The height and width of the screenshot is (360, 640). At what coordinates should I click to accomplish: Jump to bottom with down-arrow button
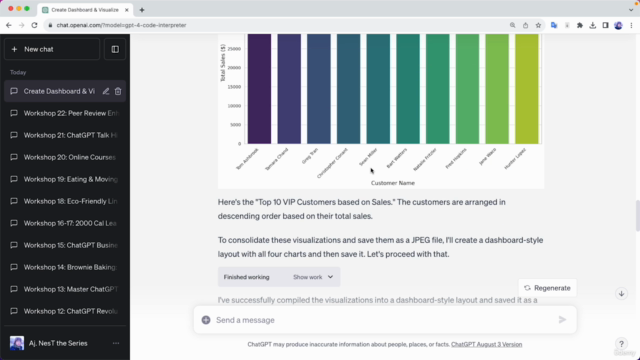tap(621, 293)
